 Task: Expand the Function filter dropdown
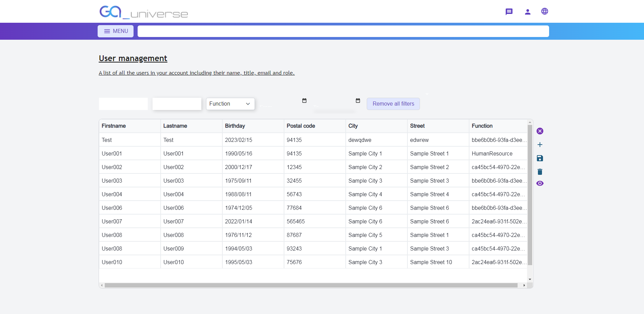click(x=230, y=104)
